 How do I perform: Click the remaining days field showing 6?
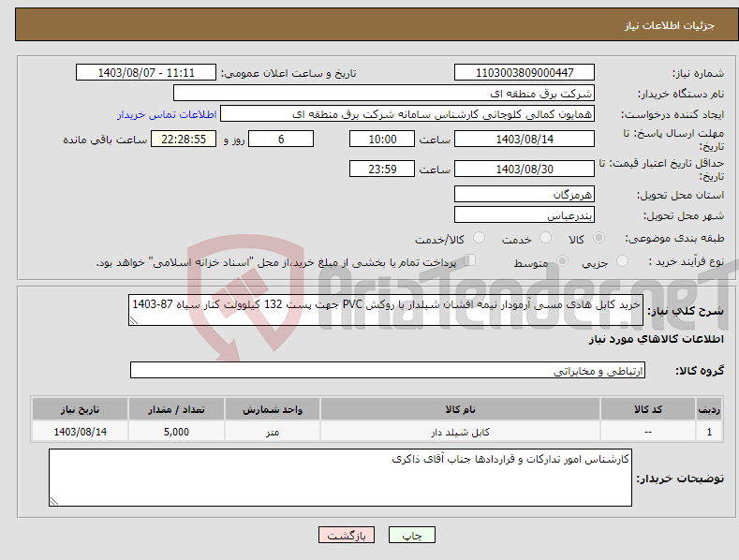pyautogui.click(x=281, y=139)
